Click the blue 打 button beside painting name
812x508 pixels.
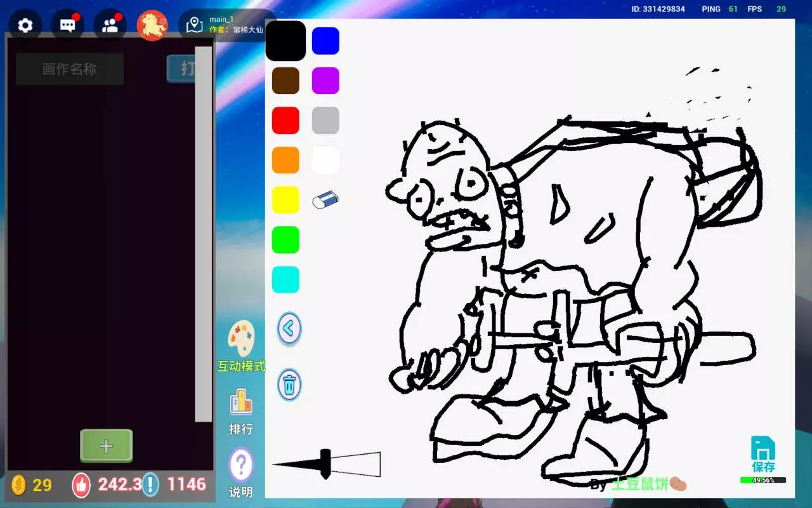pos(181,69)
